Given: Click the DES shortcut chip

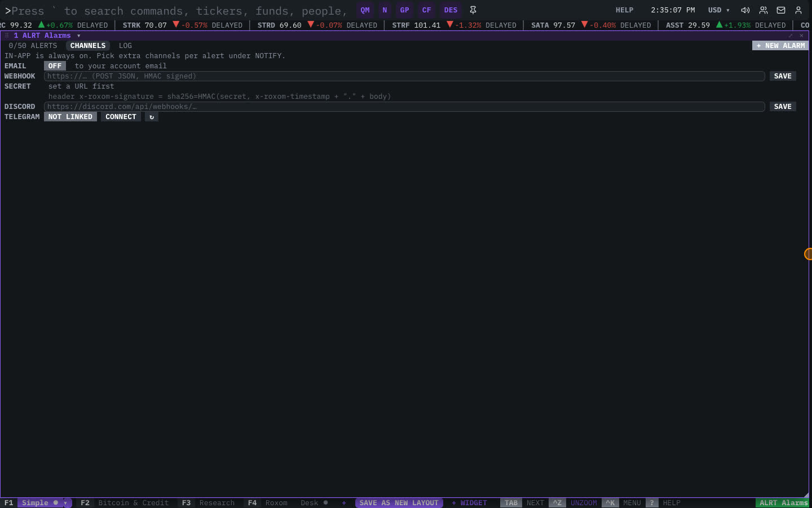Looking at the screenshot, I should coord(451,10).
